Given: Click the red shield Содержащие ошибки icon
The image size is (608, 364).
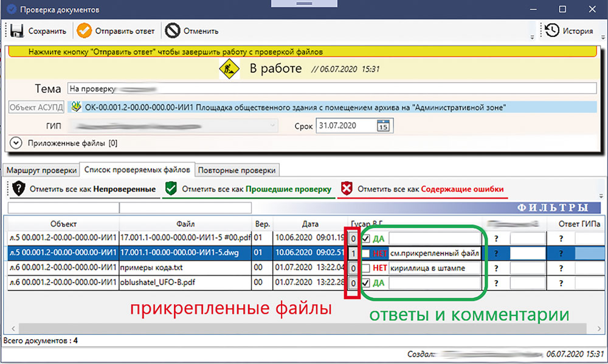Looking at the screenshot, I should pos(346,189).
